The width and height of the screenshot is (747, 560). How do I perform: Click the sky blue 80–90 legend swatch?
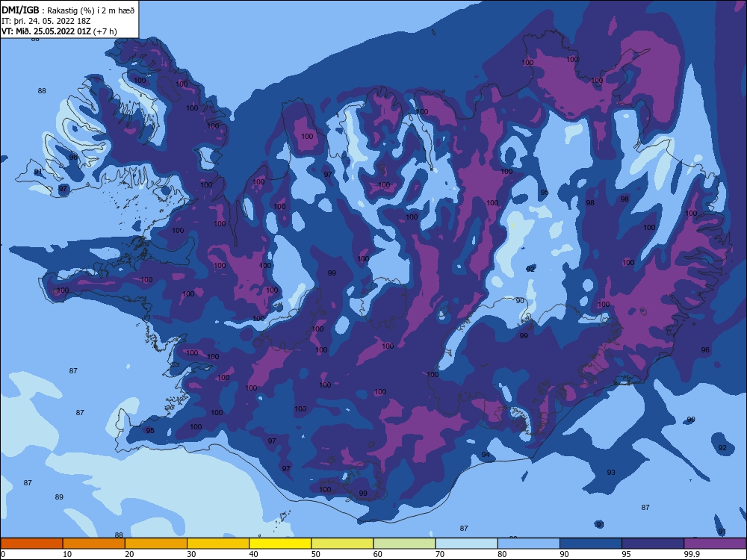529,544
